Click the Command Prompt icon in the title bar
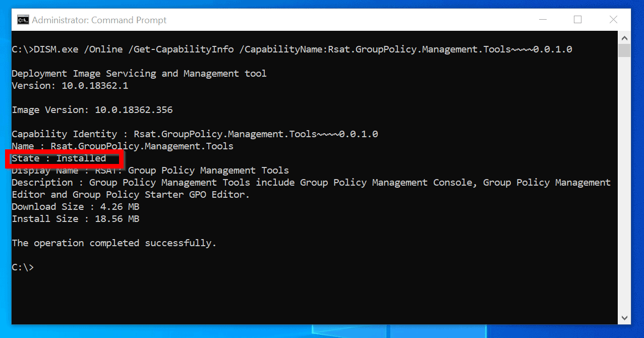The image size is (644, 338). click(22, 19)
